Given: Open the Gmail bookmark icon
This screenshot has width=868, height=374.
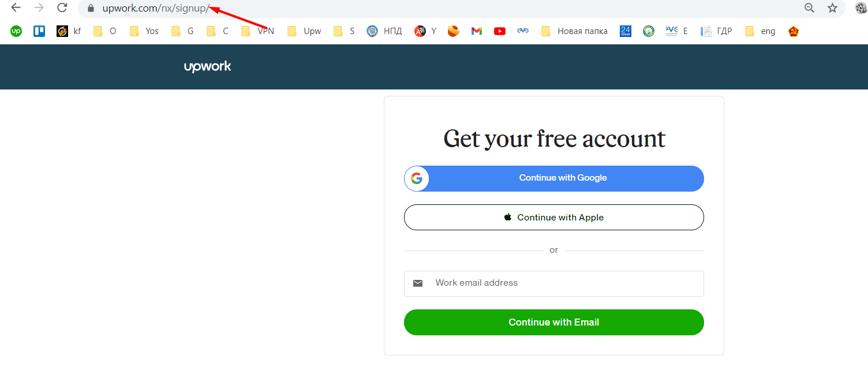Looking at the screenshot, I should tap(477, 31).
